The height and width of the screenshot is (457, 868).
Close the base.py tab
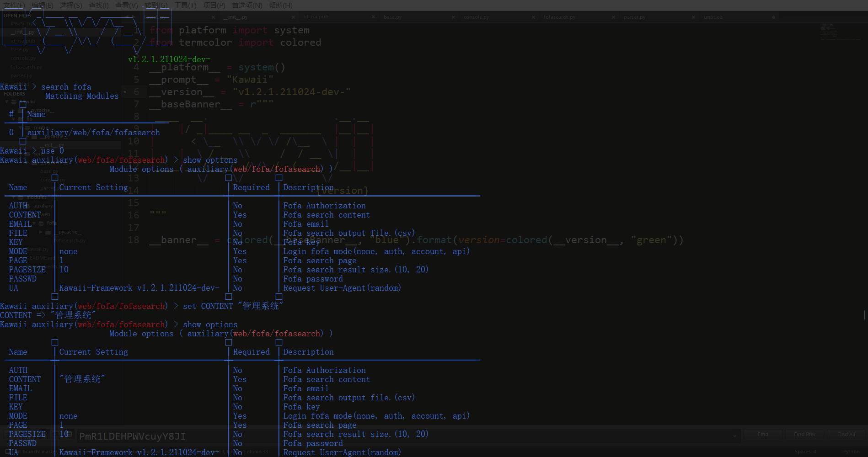point(453,17)
